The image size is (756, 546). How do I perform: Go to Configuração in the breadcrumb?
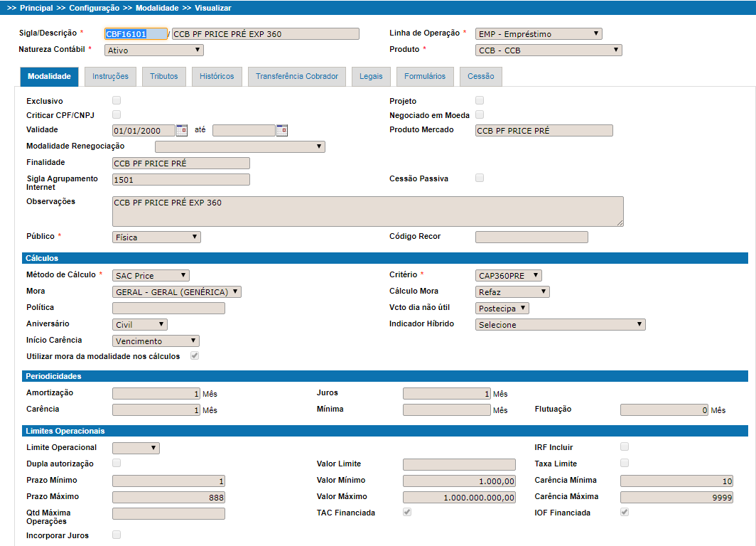tap(94, 8)
